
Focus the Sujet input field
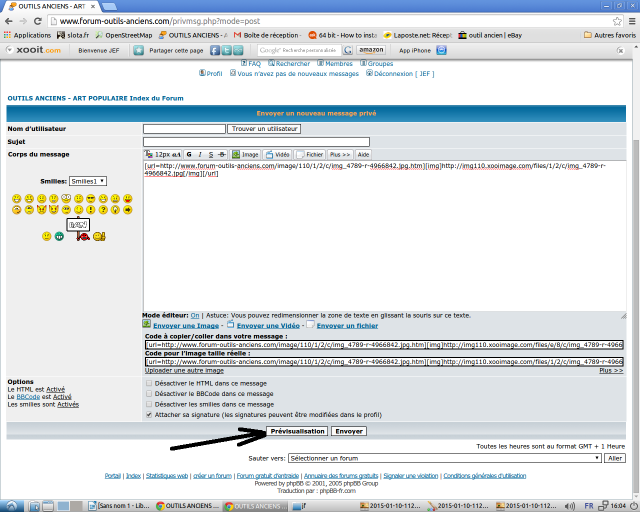(256, 142)
